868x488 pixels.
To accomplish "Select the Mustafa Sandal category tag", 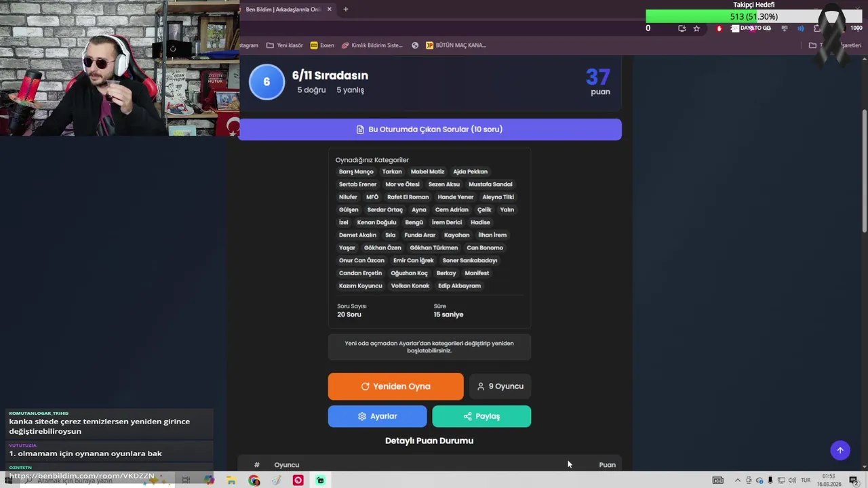I will pyautogui.click(x=490, y=184).
